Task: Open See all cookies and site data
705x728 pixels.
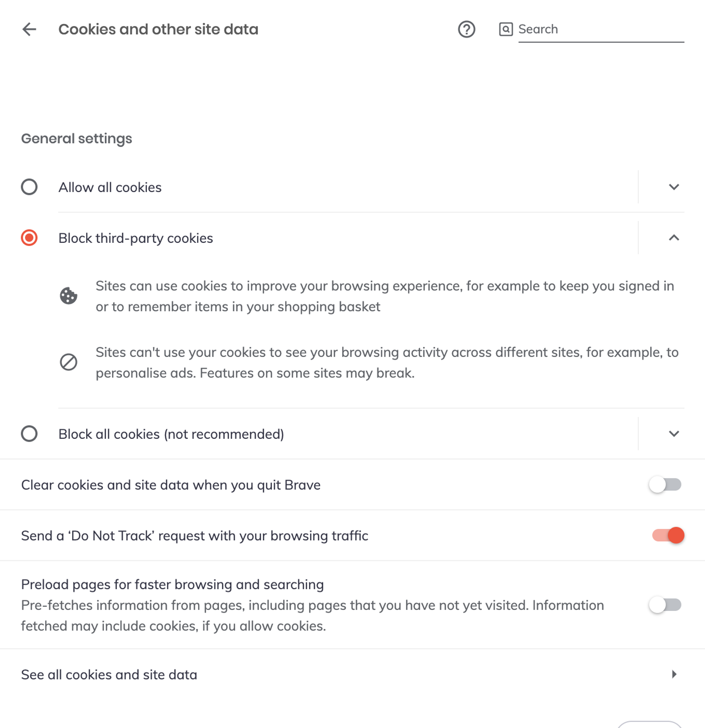Action: click(109, 674)
